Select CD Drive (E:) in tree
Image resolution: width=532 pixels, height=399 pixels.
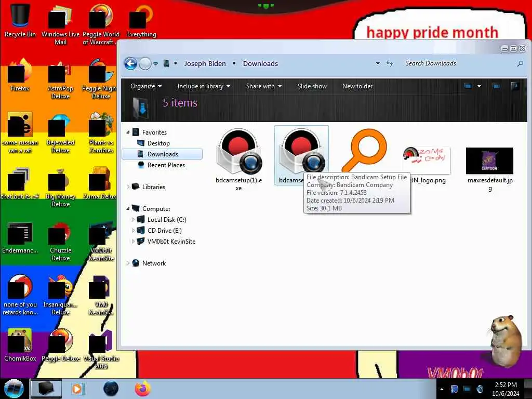click(x=164, y=230)
